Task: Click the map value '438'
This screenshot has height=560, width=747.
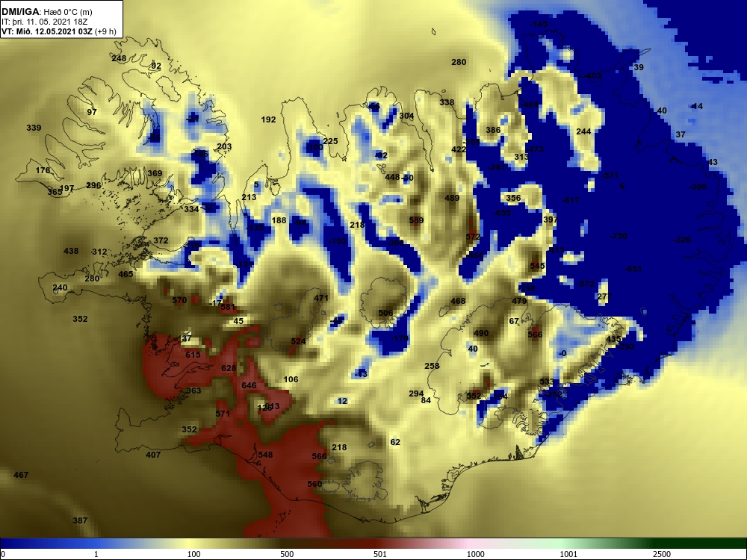Action: point(71,251)
